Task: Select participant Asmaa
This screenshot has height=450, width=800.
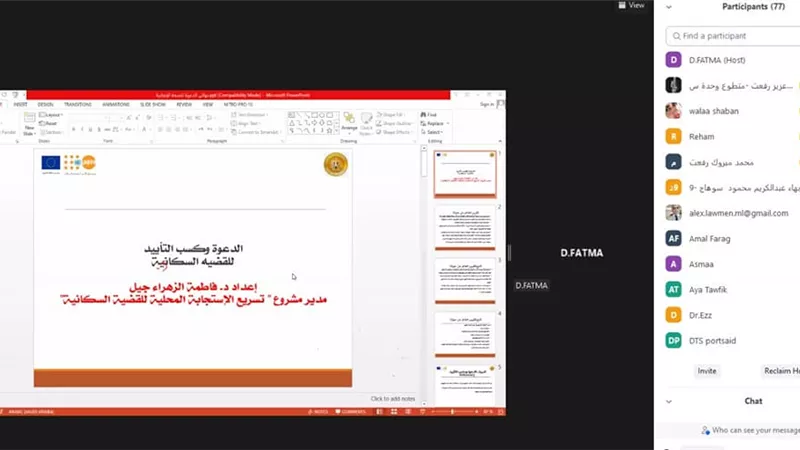Action: click(x=733, y=264)
